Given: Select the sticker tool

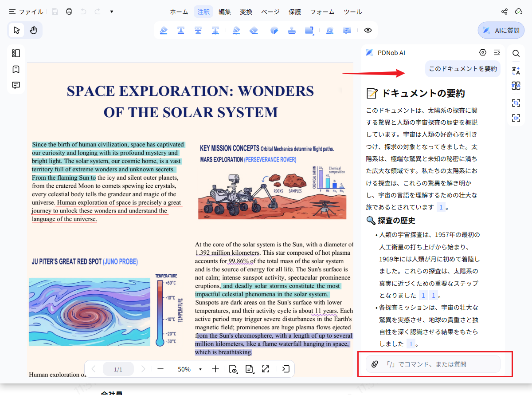Looking at the screenshot, I should 274,31.
